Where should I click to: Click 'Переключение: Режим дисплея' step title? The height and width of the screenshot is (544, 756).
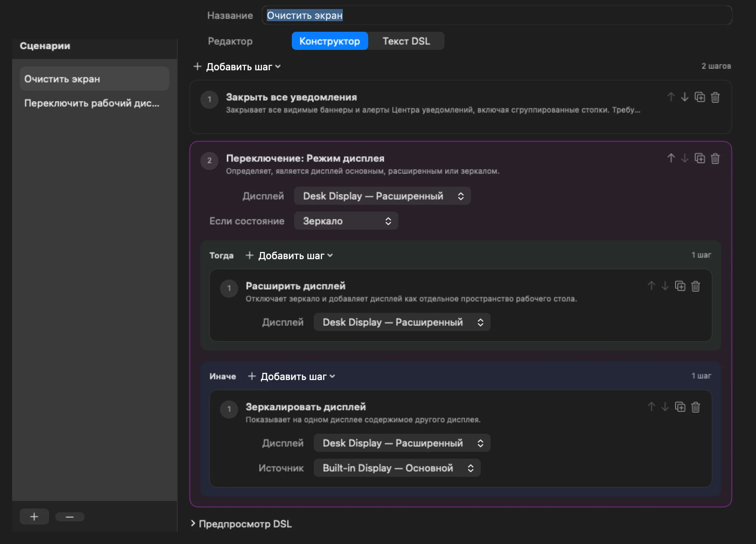point(305,158)
